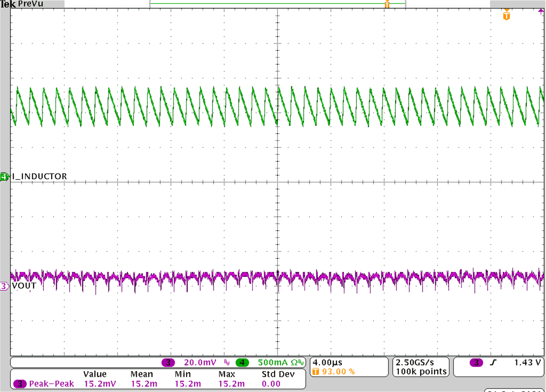Toggle channel 4 bandwidth limit
The image size is (546, 392).
click(x=302, y=363)
